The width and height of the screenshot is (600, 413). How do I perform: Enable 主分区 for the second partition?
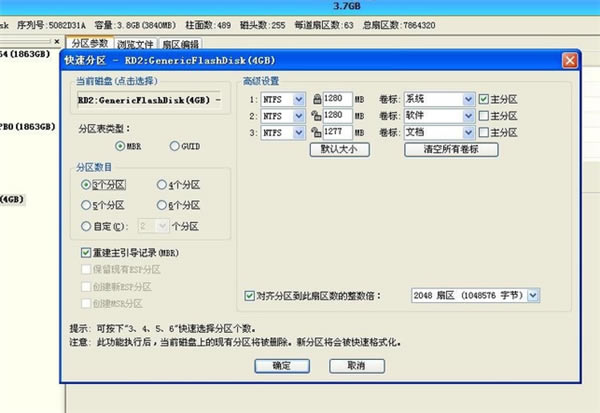pos(485,116)
